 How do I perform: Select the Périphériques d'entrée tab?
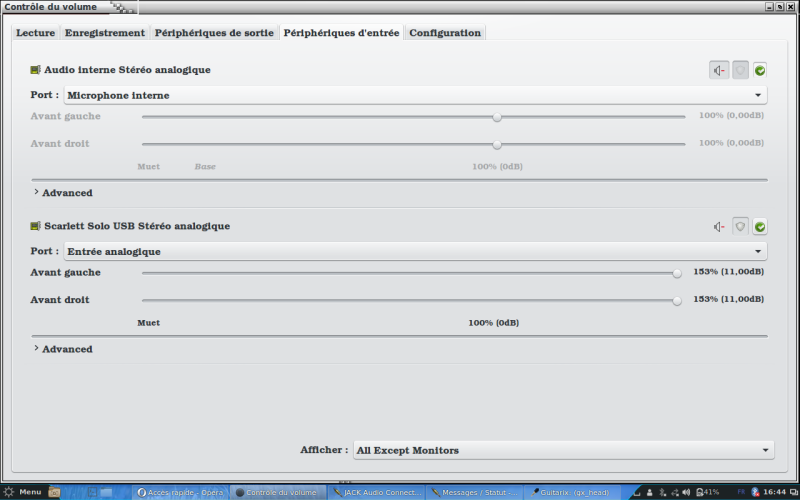pos(341,33)
